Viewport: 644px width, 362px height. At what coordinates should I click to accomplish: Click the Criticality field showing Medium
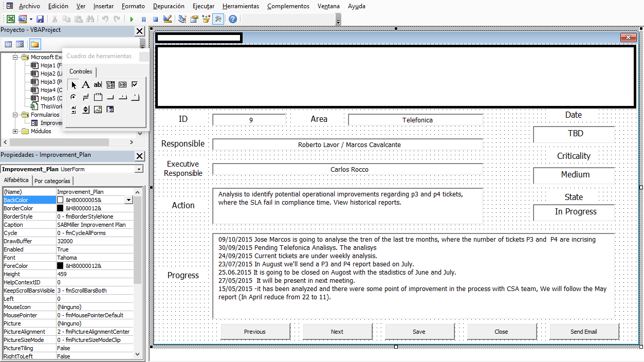pyautogui.click(x=574, y=176)
